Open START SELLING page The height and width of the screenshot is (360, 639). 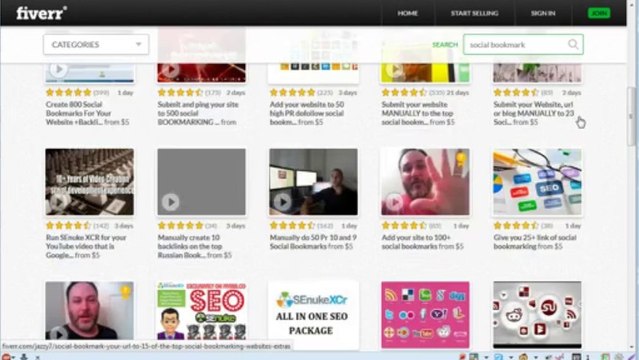474,13
